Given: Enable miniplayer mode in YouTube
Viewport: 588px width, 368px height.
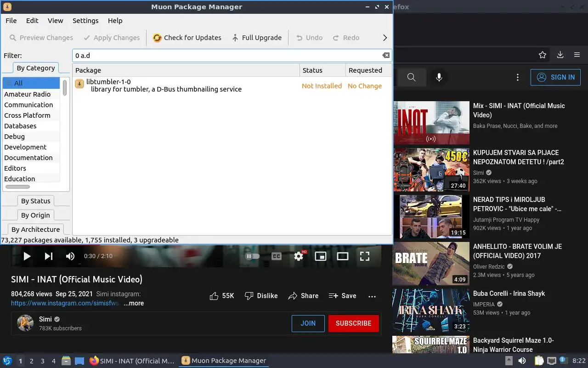Looking at the screenshot, I should 321,256.
